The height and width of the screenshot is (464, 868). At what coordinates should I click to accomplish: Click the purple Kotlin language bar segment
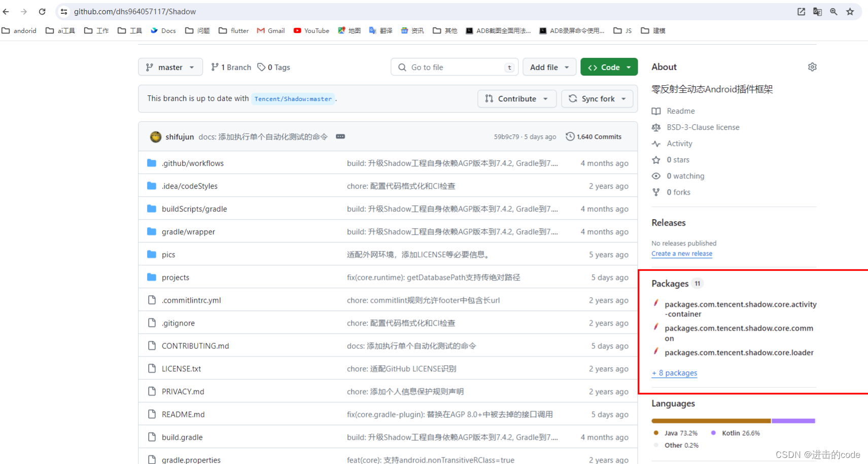(x=793, y=421)
